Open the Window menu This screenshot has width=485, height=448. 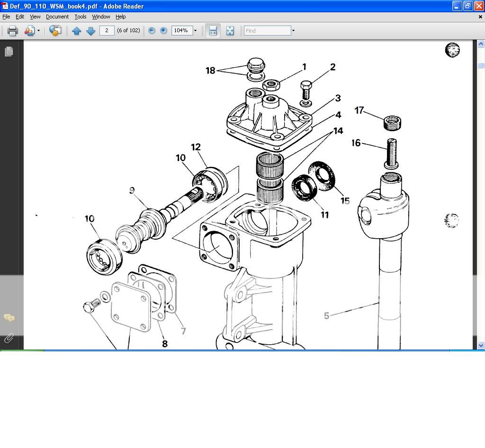pos(100,17)
